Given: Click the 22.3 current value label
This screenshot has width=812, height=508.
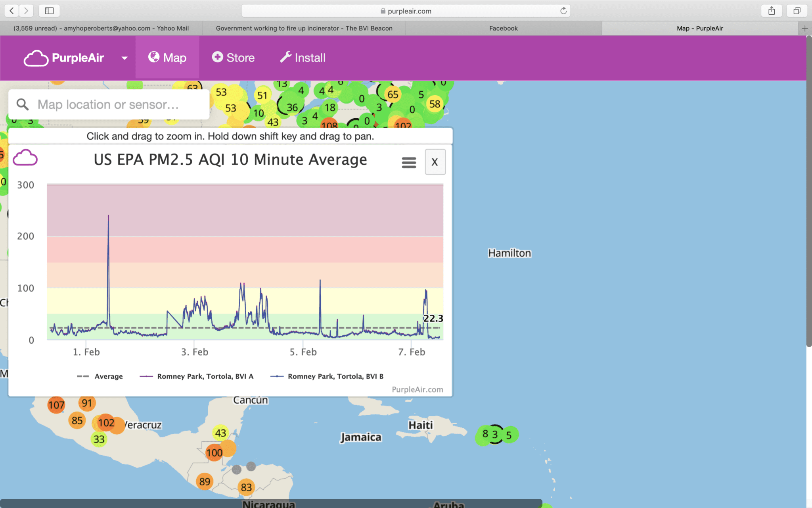Looking at the screenshot, I should 433,318.
